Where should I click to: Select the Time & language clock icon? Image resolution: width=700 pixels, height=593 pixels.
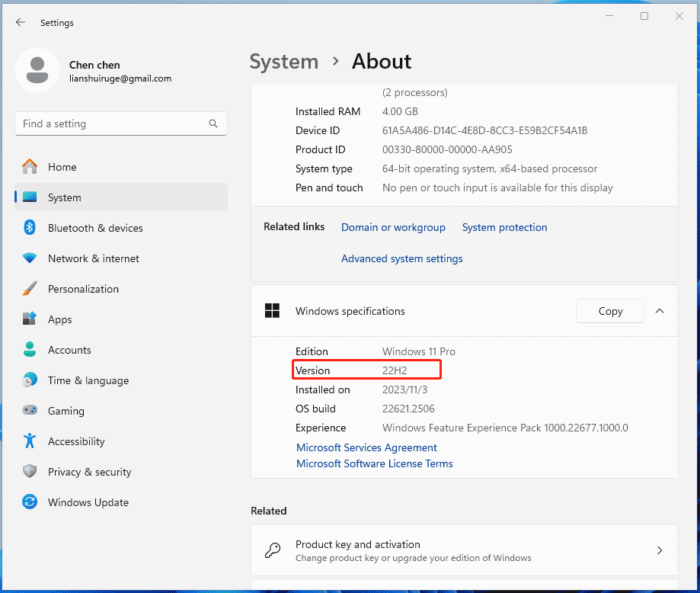tap(29, 380)
